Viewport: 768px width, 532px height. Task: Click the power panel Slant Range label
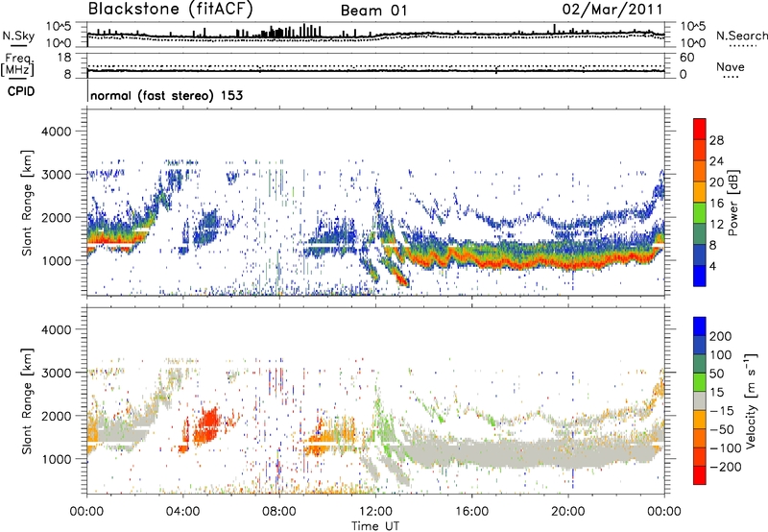tap(27, 203)
